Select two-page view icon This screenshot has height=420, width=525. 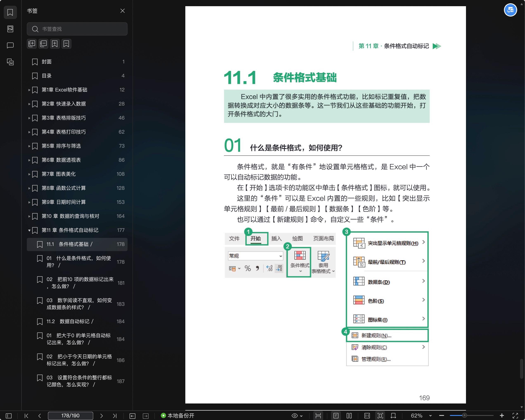349,416
